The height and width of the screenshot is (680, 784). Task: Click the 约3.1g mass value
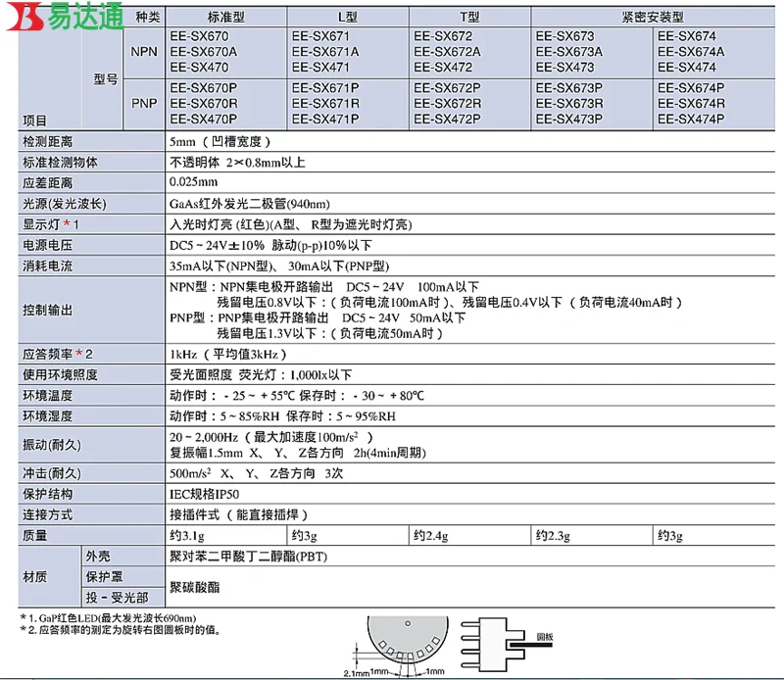point(187,536)
